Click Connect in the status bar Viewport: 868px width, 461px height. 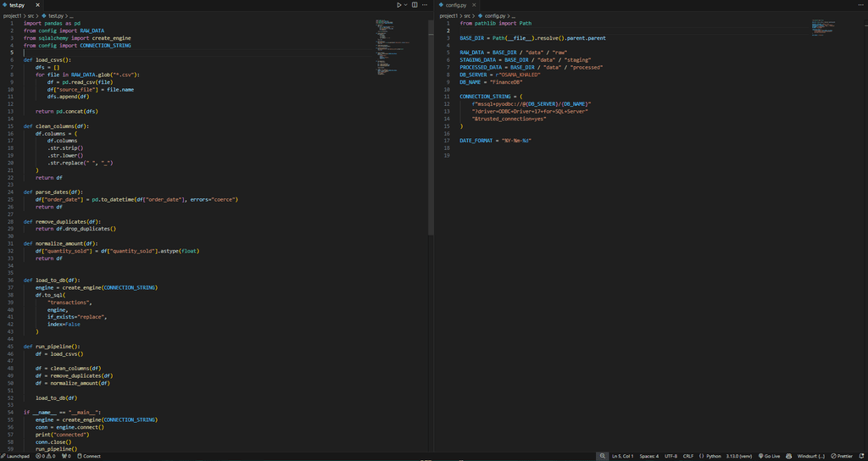coord(89,456)
